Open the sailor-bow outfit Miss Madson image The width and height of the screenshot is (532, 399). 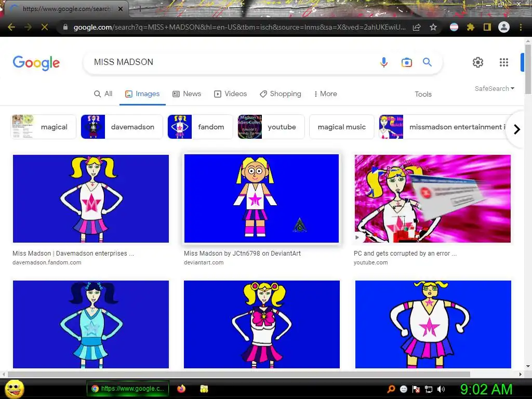[262, 324]
